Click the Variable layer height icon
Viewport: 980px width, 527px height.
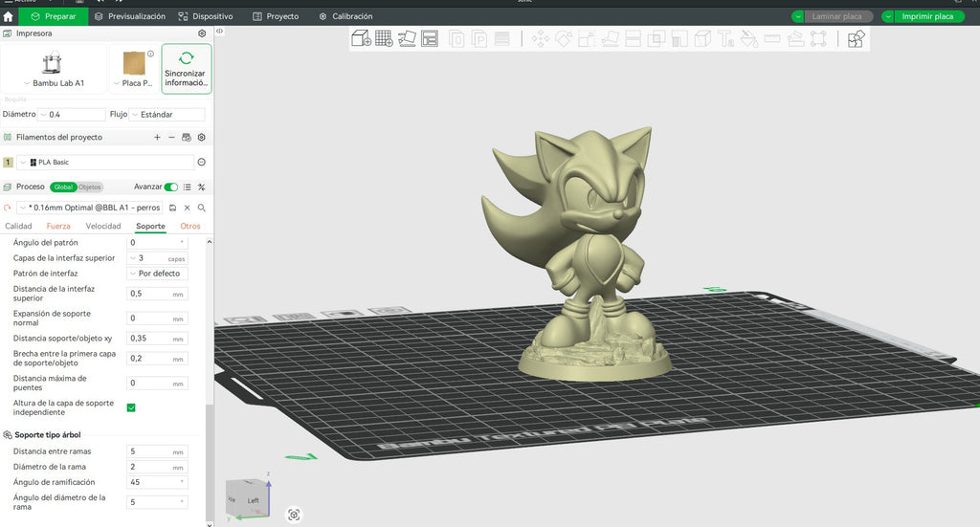[x=501, y=38]
